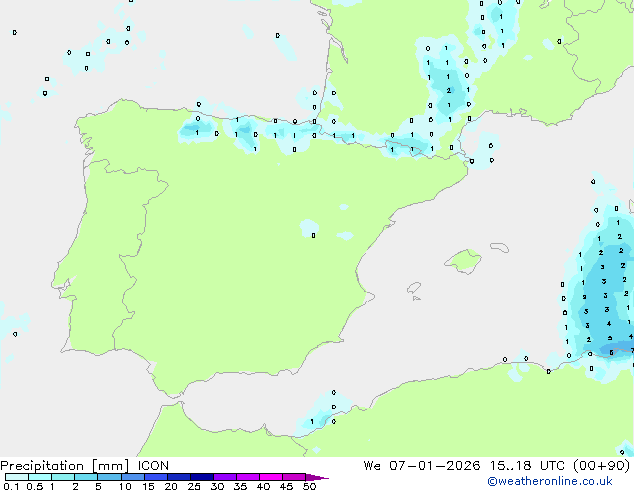
Task: Click the '25' legend scale label
Action: [x=194, y=486]
